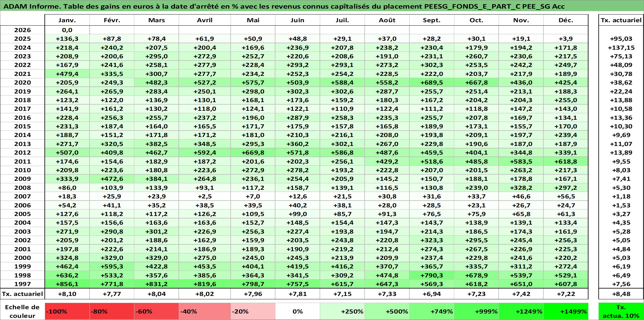Screen dimensions: 644x320
Task: Click the +669,8 value in 2012
Action: [253, 152]
